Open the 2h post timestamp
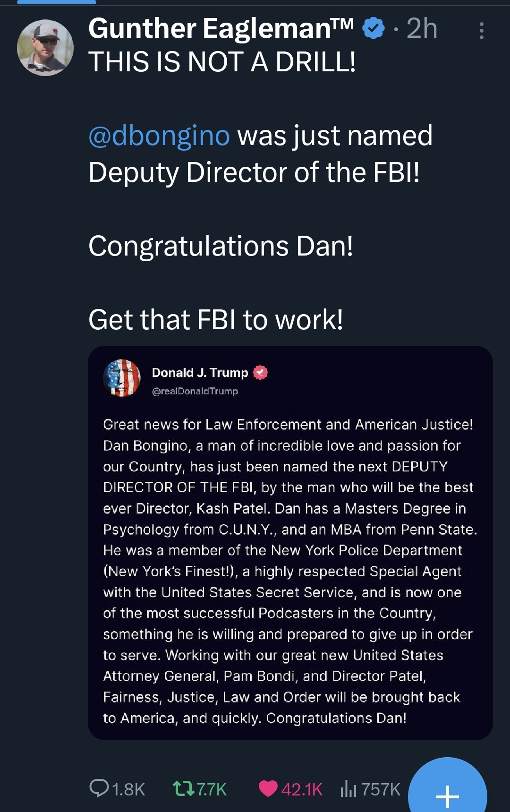 (422, 28)
